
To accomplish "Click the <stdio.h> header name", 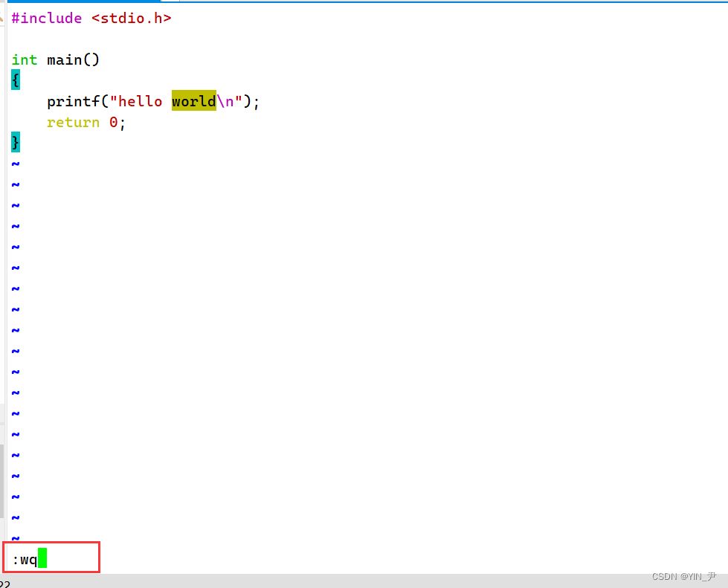I will (x=131, y=18).
